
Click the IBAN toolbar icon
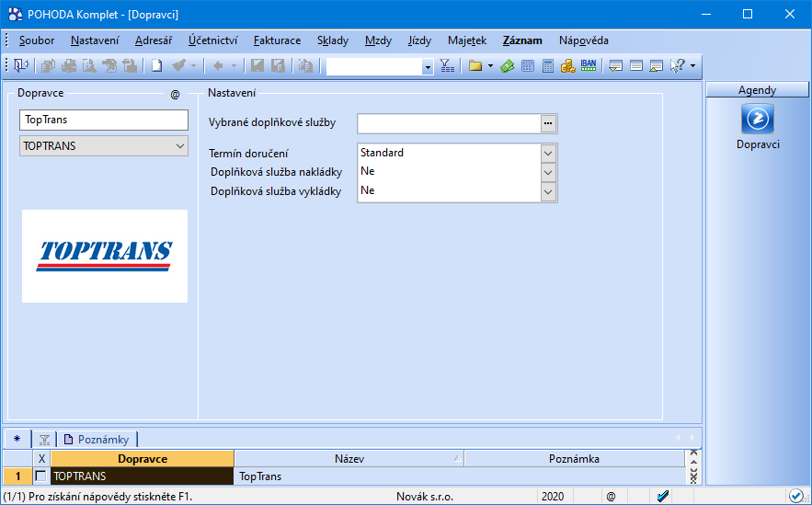click(x=589, y=65)
